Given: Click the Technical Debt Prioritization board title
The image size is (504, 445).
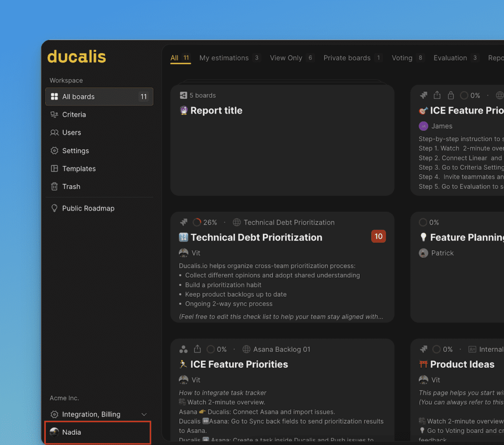Looking at the screenshot, I should point(256,237).
